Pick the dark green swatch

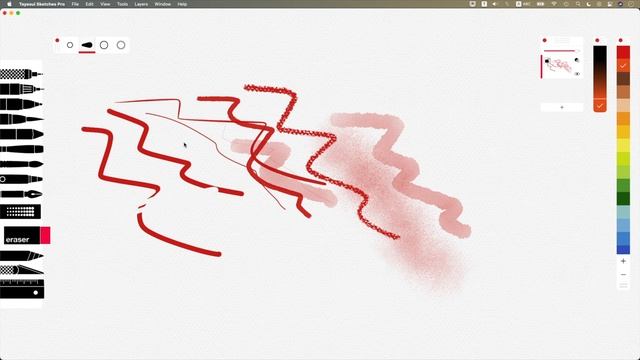pos(623,198)
